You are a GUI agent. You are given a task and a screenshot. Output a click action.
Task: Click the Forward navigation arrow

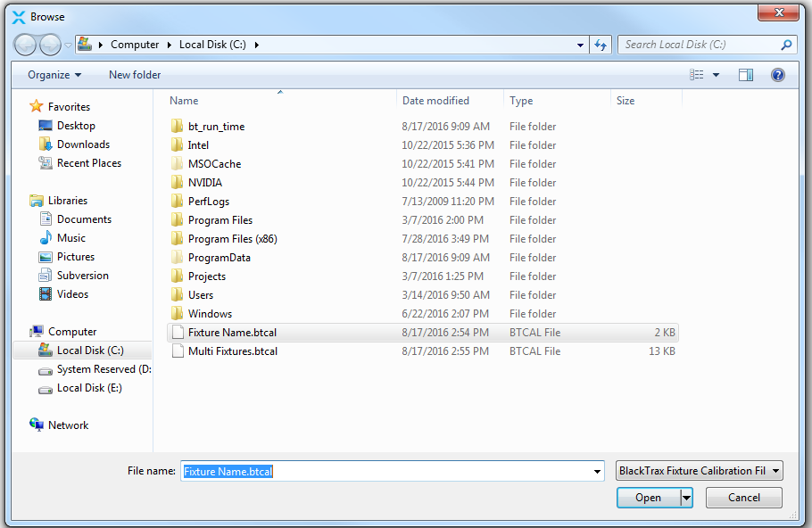coord(50,44)
